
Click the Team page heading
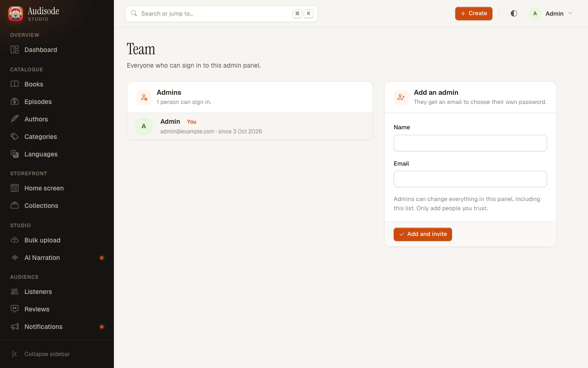click(141, 49)
